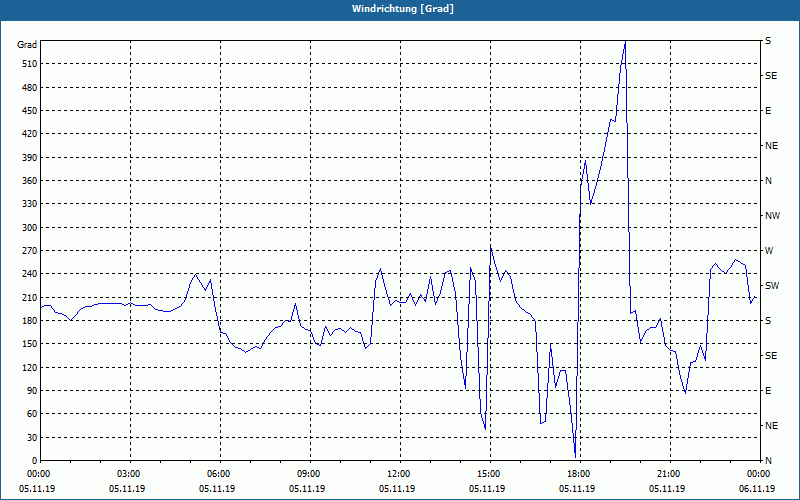Image resolution: width=800 pixels, height=500 pixels.
Task: Click the W compass direction label
Action: 769,251
